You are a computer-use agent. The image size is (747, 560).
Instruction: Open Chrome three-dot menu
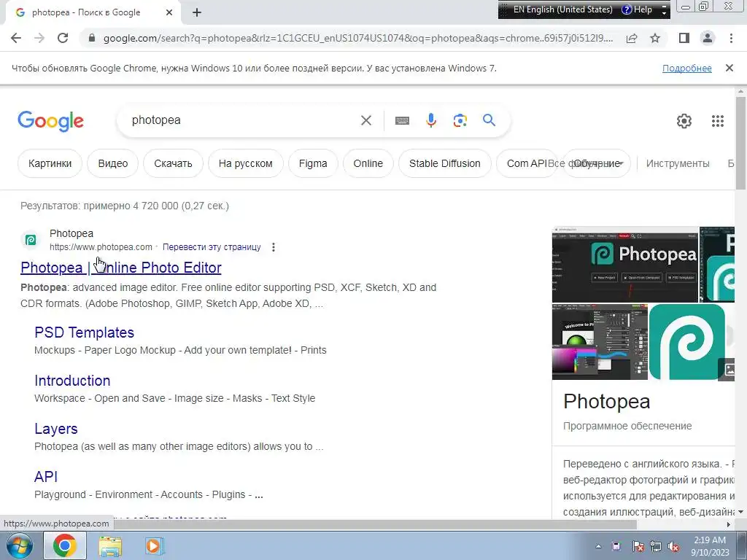731,38
